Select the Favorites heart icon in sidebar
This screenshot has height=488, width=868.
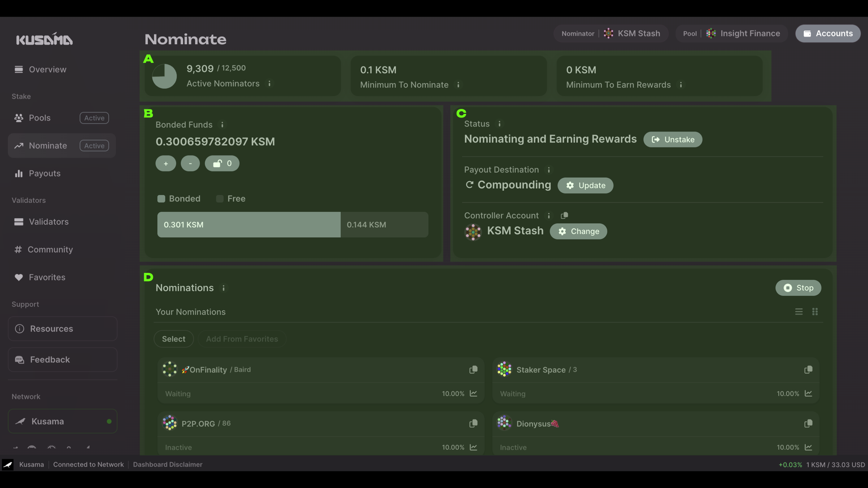coord(19,277)
